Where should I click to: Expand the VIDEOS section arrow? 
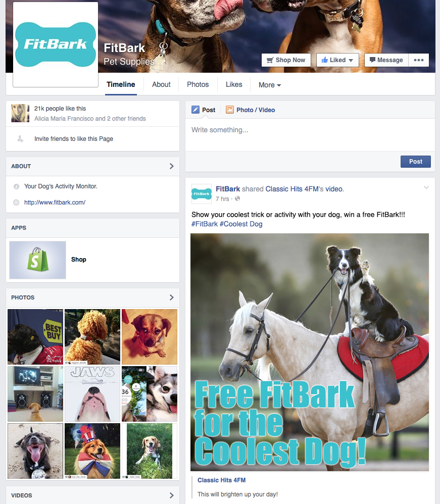pos(171,495)
